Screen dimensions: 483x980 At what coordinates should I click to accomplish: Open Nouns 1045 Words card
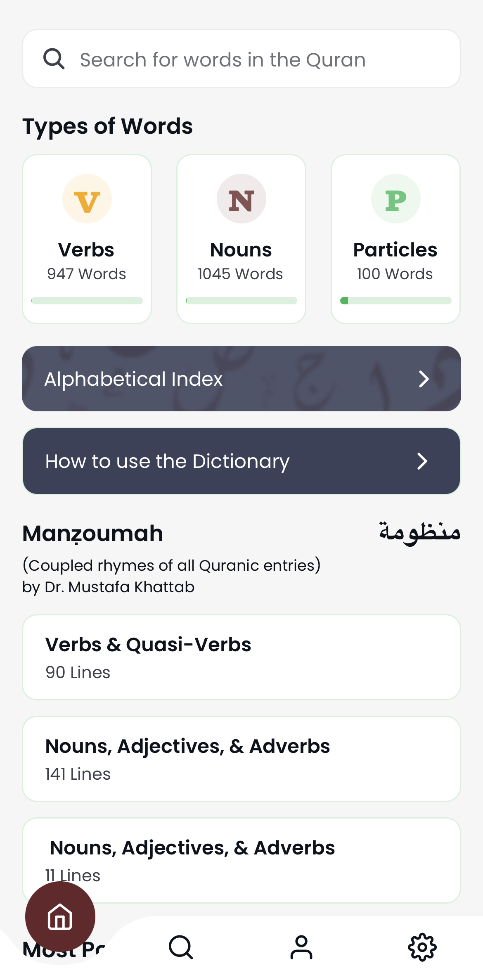241,239
